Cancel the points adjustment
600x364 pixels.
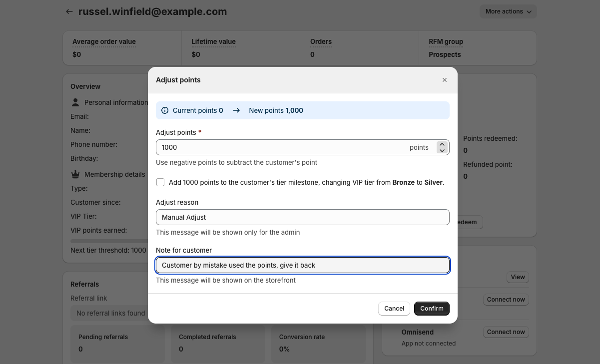coord(394,309)
